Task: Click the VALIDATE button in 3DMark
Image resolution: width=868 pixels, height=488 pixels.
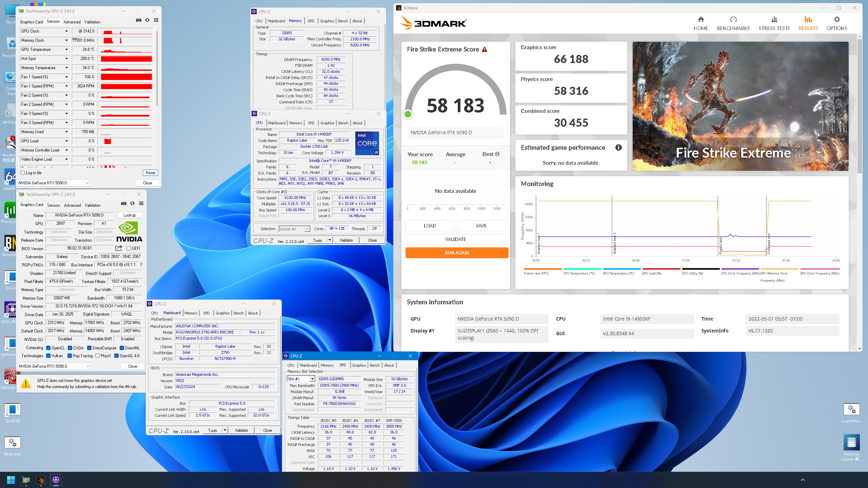Action: point(455,239)
